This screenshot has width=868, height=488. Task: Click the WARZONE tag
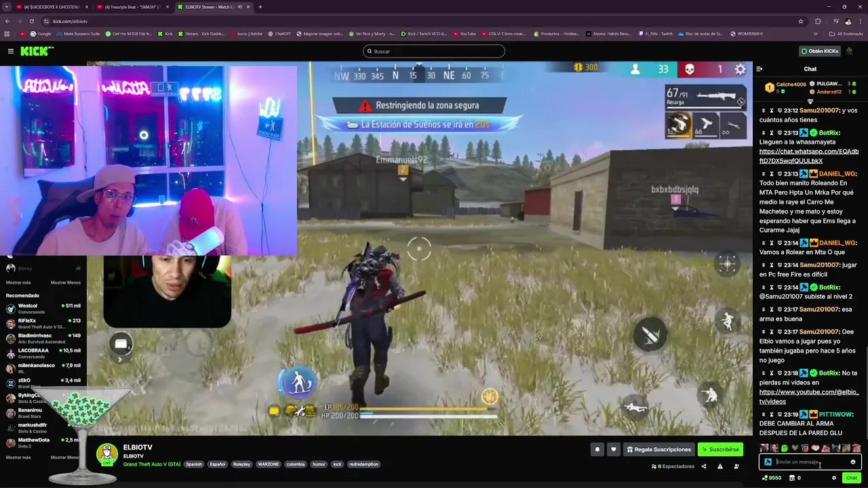(268, 464)
